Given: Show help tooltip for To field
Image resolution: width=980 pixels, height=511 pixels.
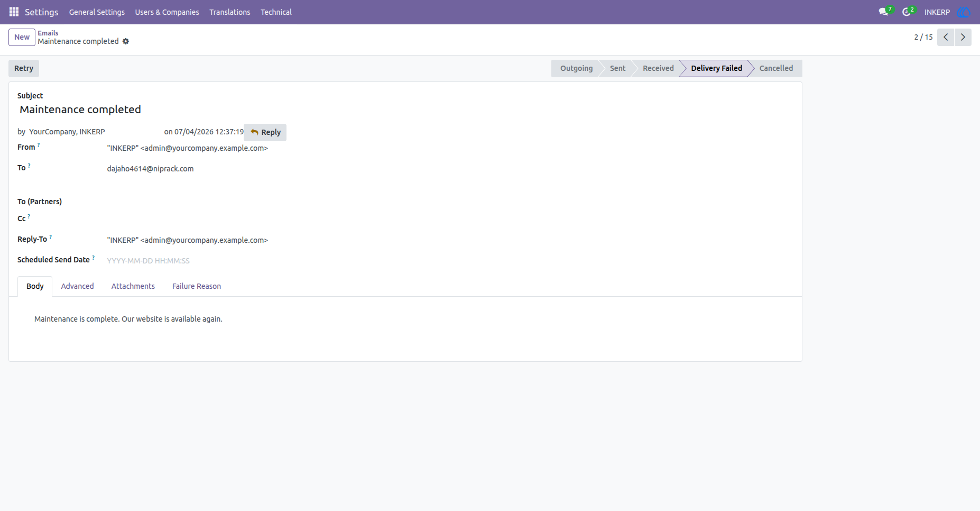Looking at the screenshot, I should 29,166.
